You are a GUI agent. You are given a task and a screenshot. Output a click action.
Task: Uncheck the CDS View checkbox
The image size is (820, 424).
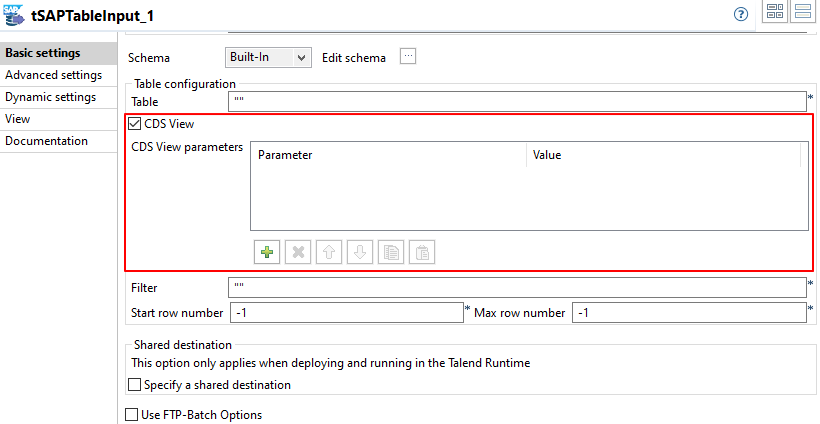(x=135, y=125)
